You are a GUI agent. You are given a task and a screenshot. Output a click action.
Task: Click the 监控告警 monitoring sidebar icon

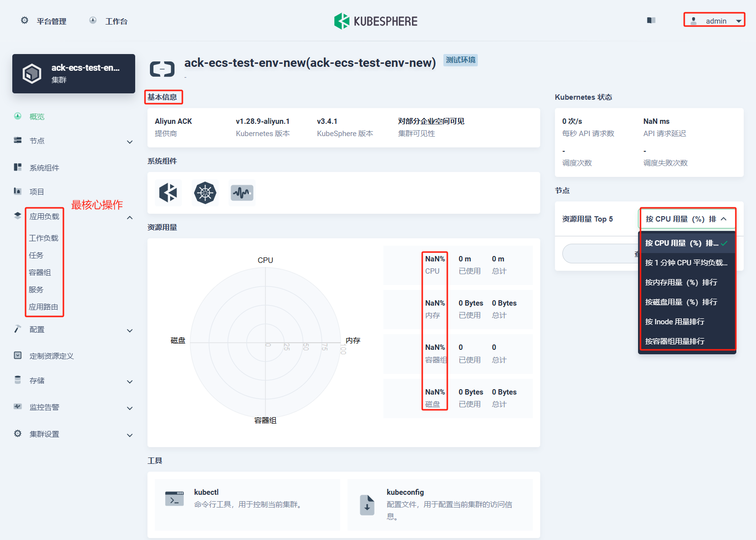click(18, 406)
